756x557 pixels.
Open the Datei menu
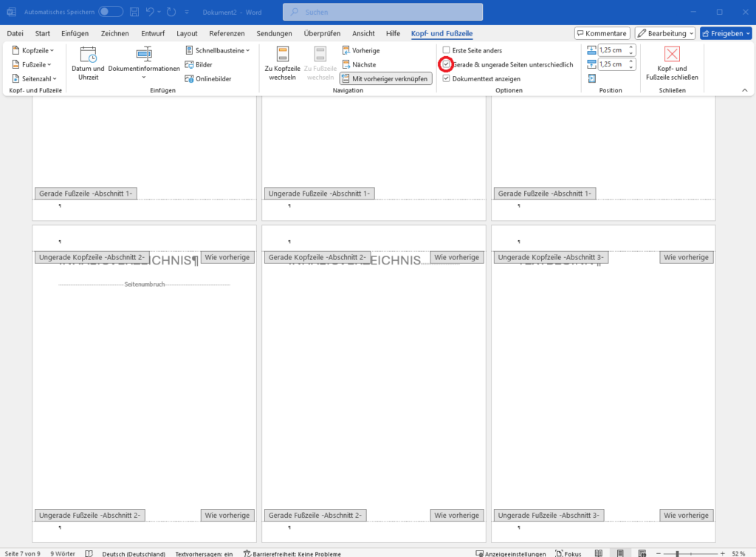click(x=15, y=33)
